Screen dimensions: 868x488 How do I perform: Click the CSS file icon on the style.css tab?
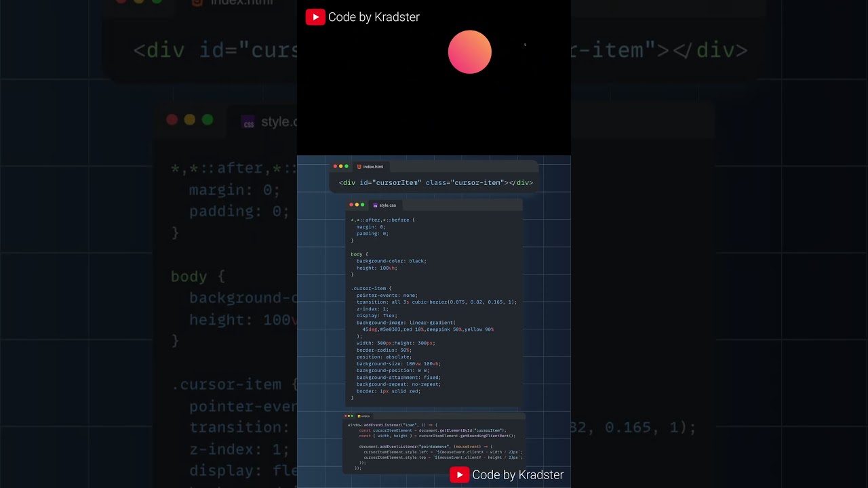coord(376,205)
